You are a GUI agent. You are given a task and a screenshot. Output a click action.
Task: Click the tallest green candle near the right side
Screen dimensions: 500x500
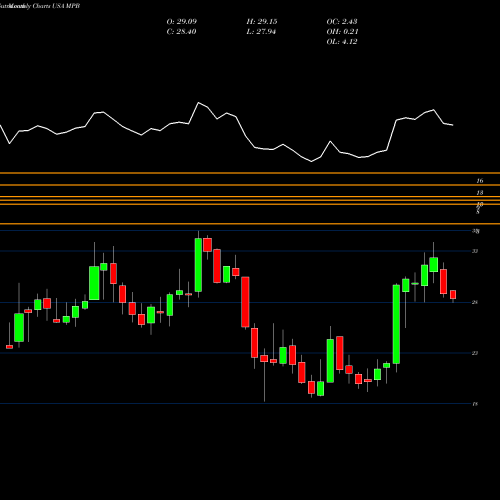pyautogui.click(x=396, y=324)
